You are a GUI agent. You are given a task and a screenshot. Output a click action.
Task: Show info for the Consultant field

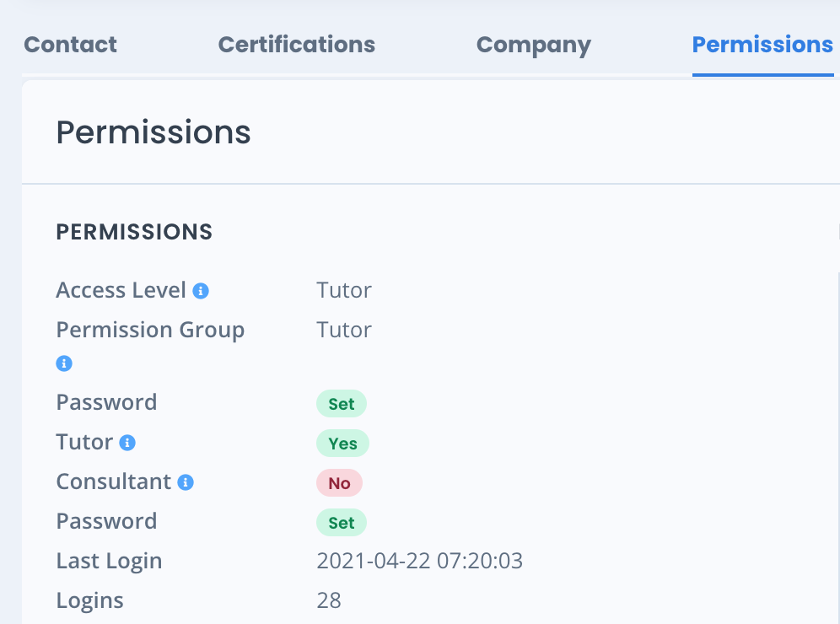point(186,482)
